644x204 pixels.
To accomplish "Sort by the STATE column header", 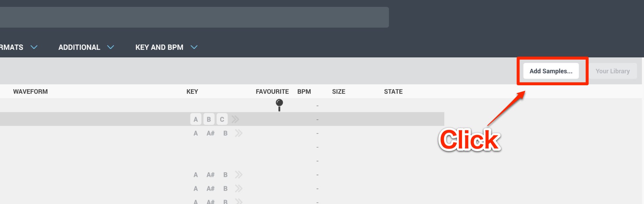I will click(x=393, y=92).
